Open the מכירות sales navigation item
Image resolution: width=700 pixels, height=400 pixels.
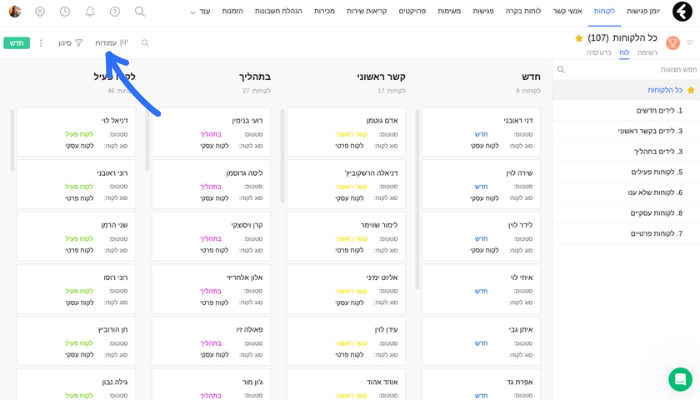tap(324, 11)
